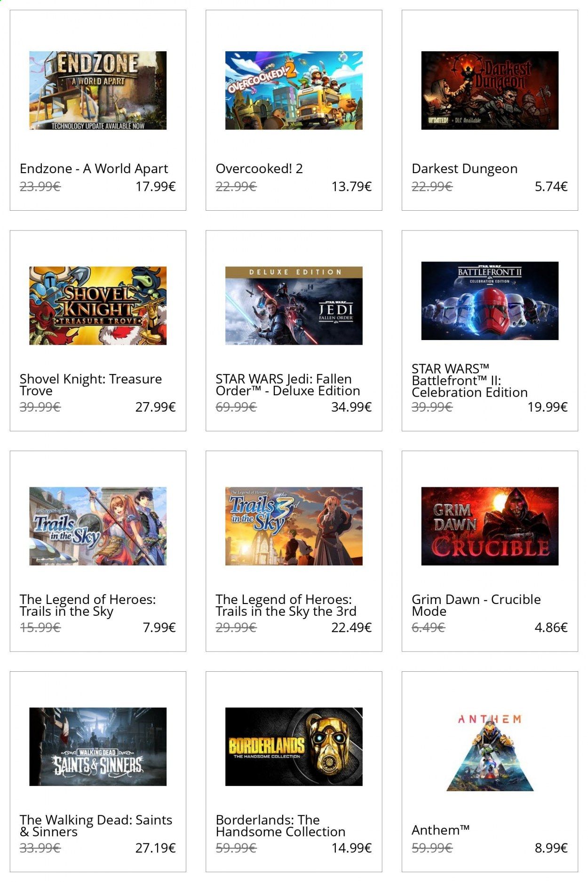This screenshot has height=882, width=588.
Task: Select the crossed-out 69.99€ Jedi Fallen Order price
Action: pyautogui.click(x=236, y=407)
